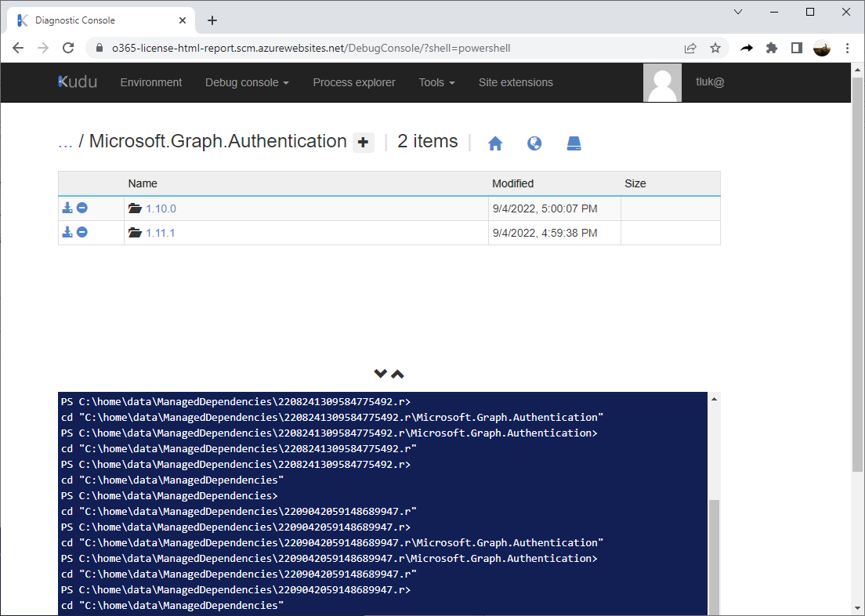This screenshot has width=865, height=616.
Task: Open the 1.11.1 folder link
Action: click(x=160, y=233)
